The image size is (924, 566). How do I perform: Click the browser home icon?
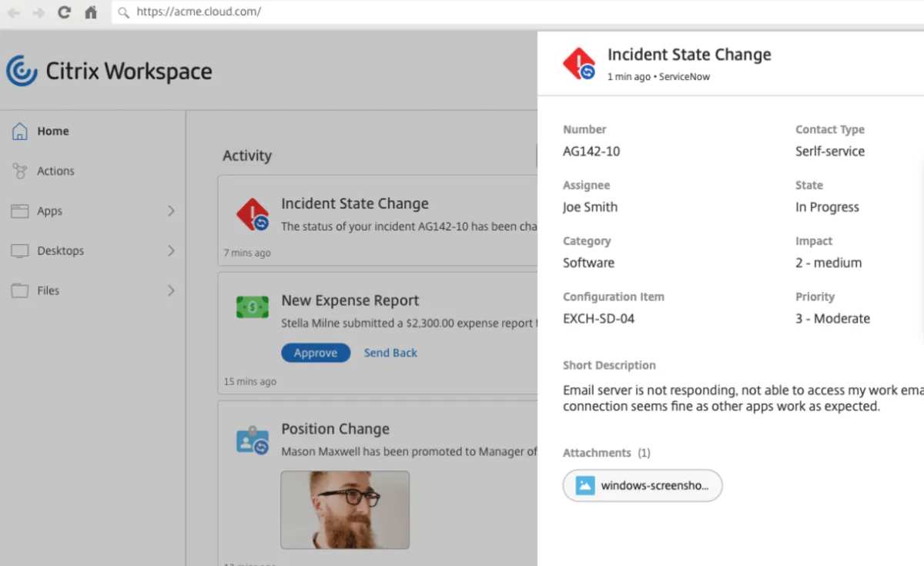pyautogui.click(x=91, y=12)
